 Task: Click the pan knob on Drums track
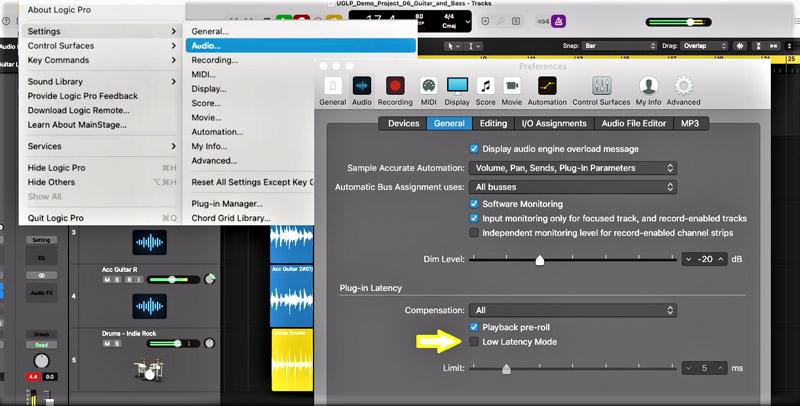209,343
